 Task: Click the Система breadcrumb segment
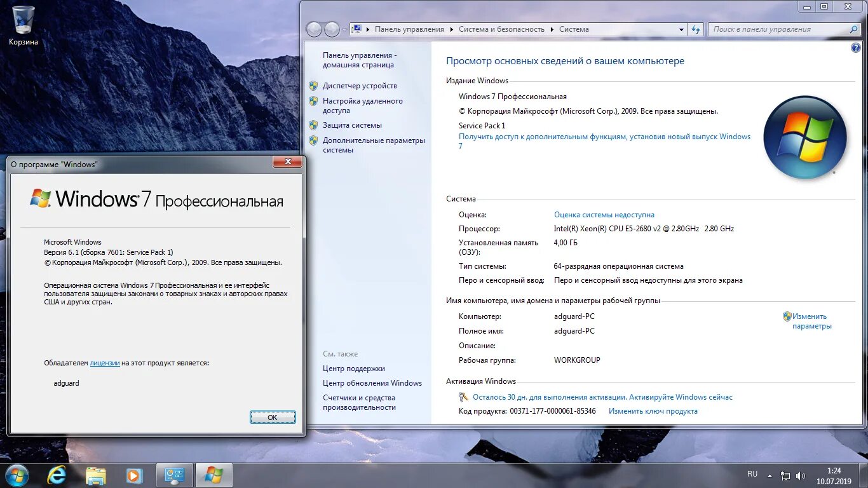click(574, 29)
